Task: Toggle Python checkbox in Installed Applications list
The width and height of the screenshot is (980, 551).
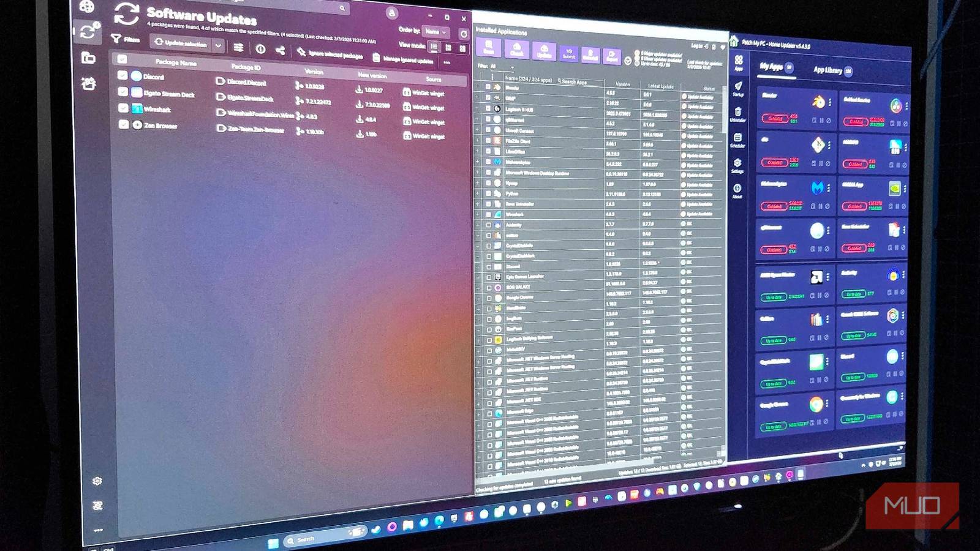Action: (x=488, y=193)
